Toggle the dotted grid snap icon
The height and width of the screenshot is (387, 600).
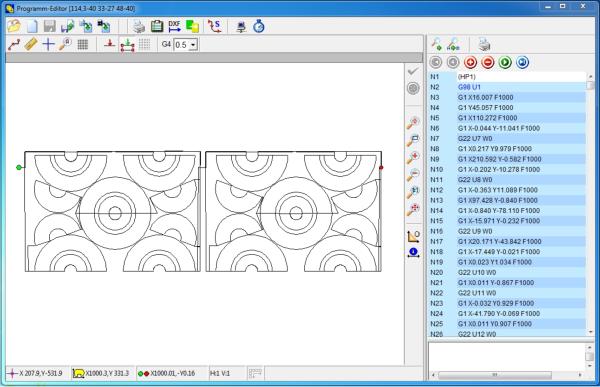pyautogui.click(x=144, y=44)
